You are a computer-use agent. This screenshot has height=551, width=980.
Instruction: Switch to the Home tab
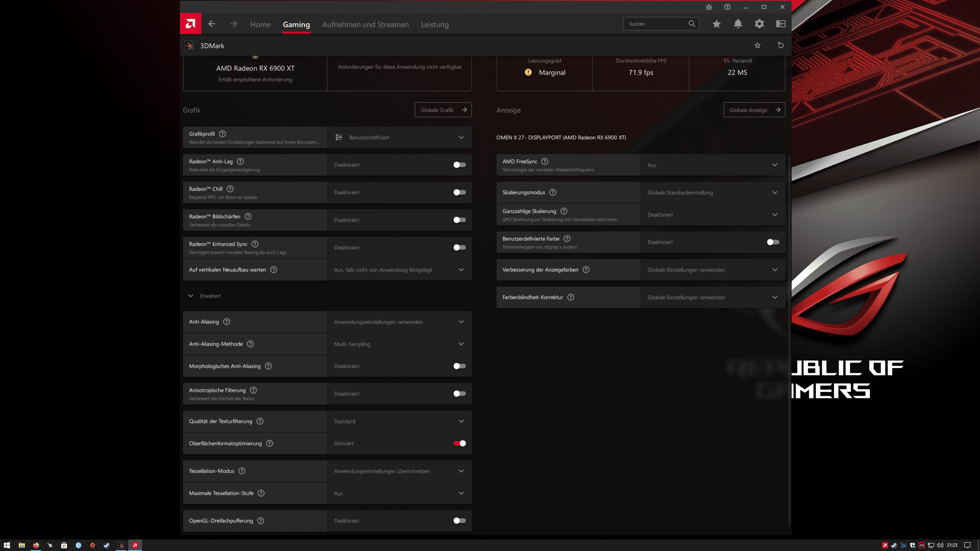click(260, 24)
